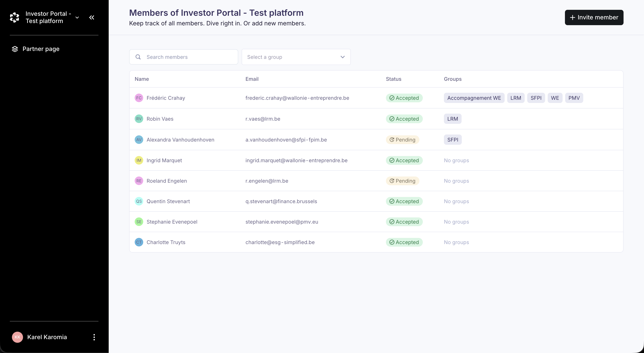644x353 pixels.
Task: Click the LRM group tag on Robin Vaes' row
Action: point(452,119)
